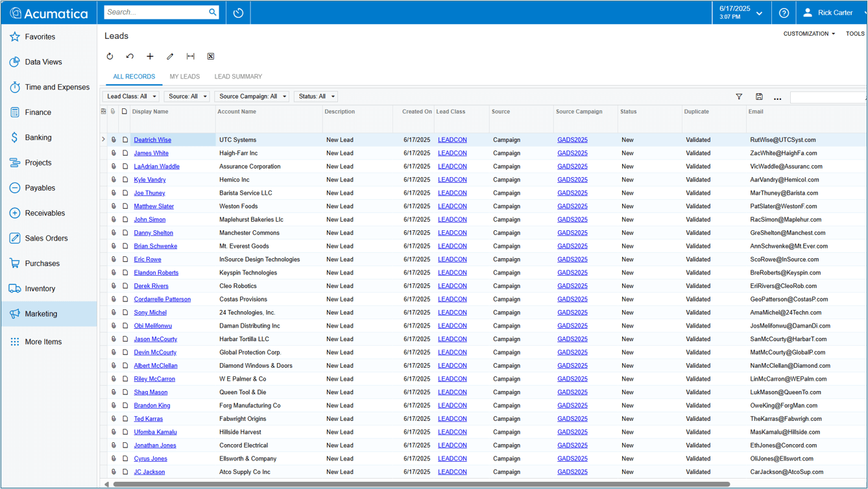This screenshot has width=868, height=489.
Task: Open the Status filter dropdown
Action: pyautogui.click(x=316, y=97)
